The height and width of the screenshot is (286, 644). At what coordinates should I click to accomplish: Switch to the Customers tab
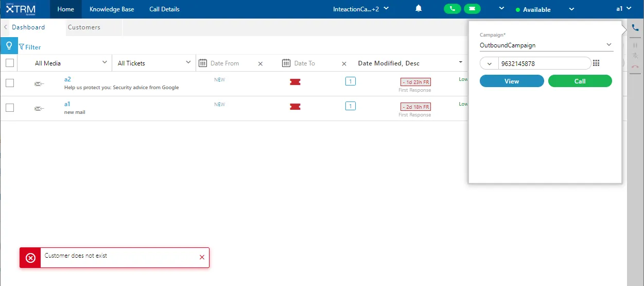84,27
